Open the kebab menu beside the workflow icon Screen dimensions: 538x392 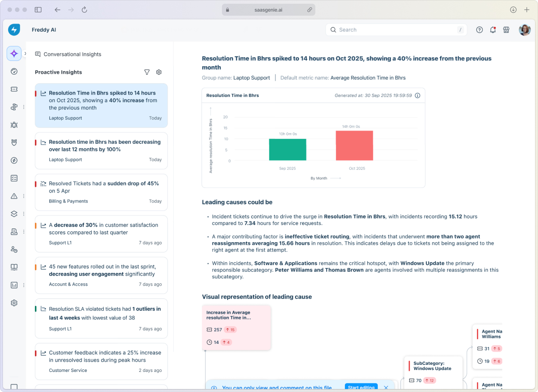[x=24, y=107]
